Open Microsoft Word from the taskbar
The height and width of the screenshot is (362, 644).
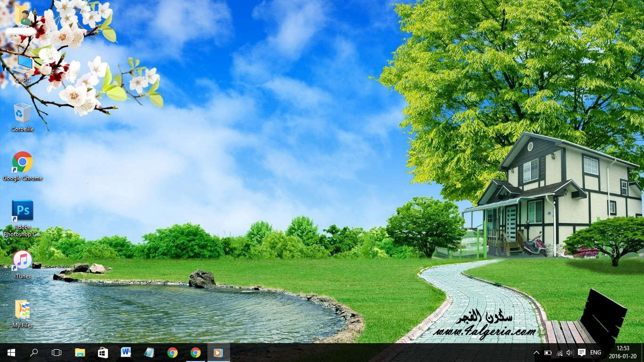click(126, 353)
